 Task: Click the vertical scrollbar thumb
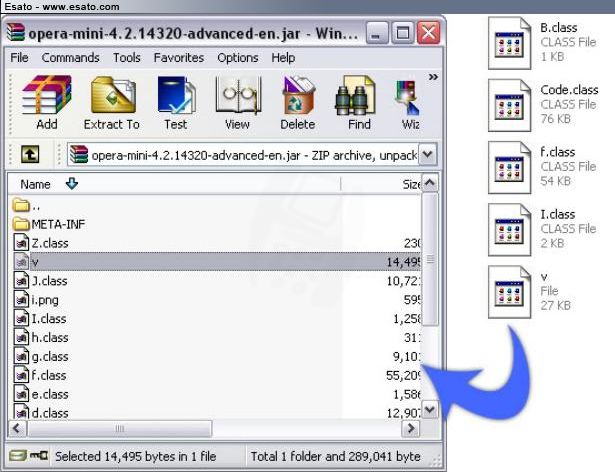pos(430,259)
